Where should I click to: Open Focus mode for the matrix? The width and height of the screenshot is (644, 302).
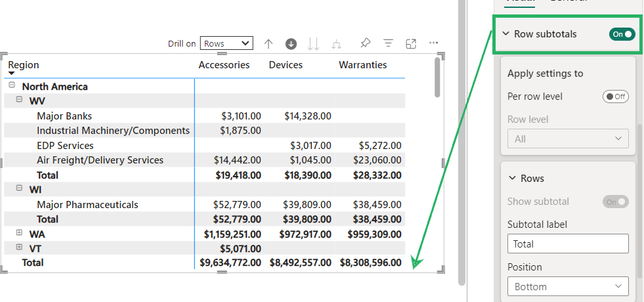[x=411, y=43]
